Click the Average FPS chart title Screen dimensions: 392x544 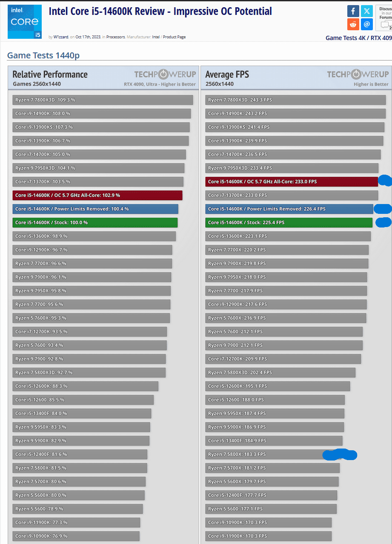(x=227, y=74)
